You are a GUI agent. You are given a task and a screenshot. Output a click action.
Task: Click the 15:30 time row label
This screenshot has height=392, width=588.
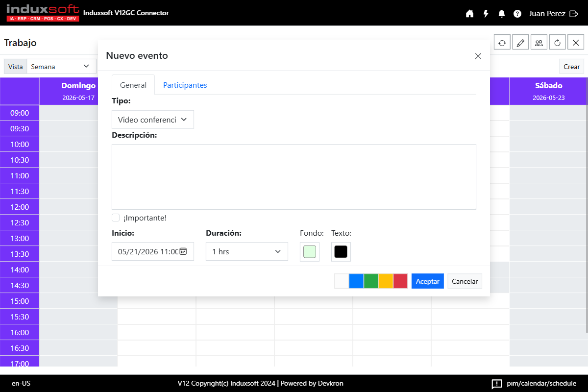[x=20, y=317]
